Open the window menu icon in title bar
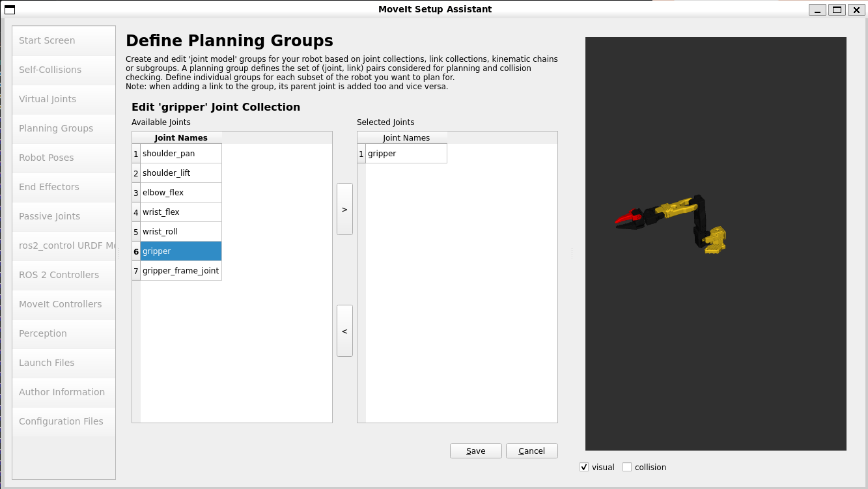Image resolution: width=868 pixels, height=489 pixels. 10,9
